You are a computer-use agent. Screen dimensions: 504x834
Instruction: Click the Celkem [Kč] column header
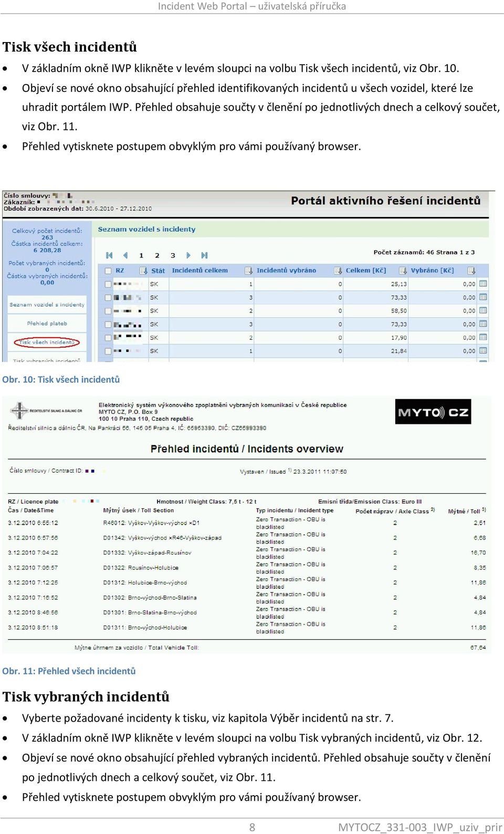366,270
